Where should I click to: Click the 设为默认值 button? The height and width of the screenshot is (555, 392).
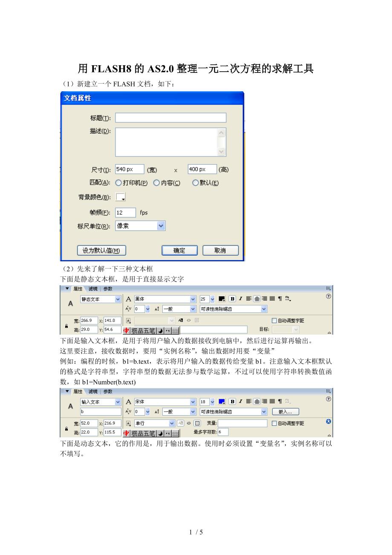(x=101, y=250)
